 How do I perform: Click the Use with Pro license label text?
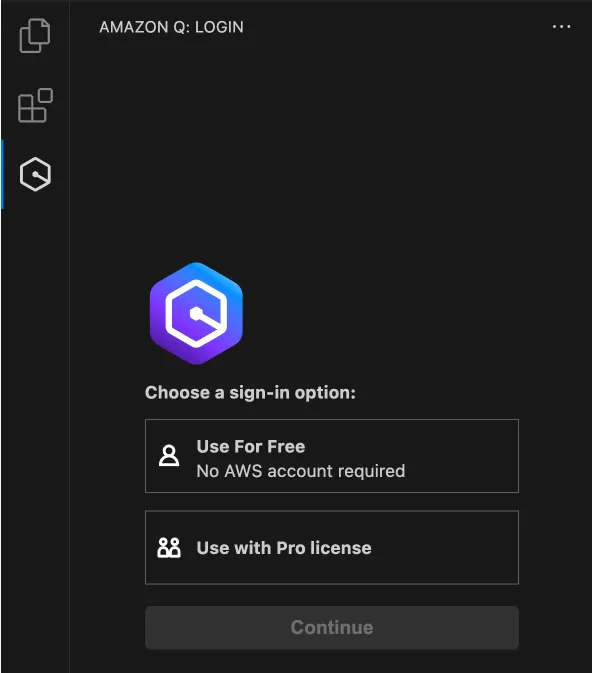[x=284, y=548]
